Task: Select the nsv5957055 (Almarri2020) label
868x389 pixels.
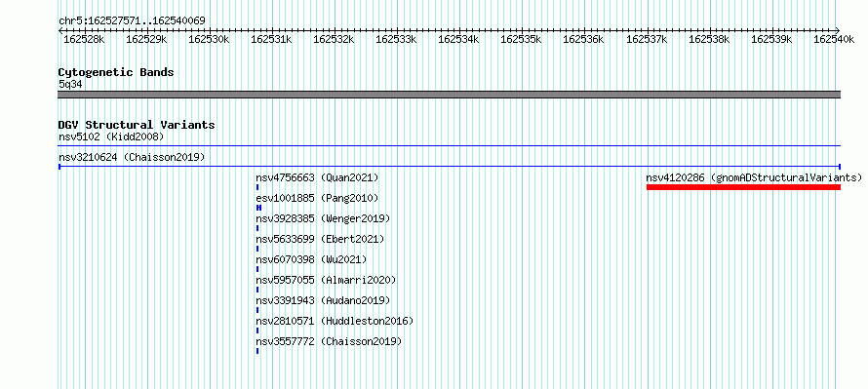Action: [326, 280]
